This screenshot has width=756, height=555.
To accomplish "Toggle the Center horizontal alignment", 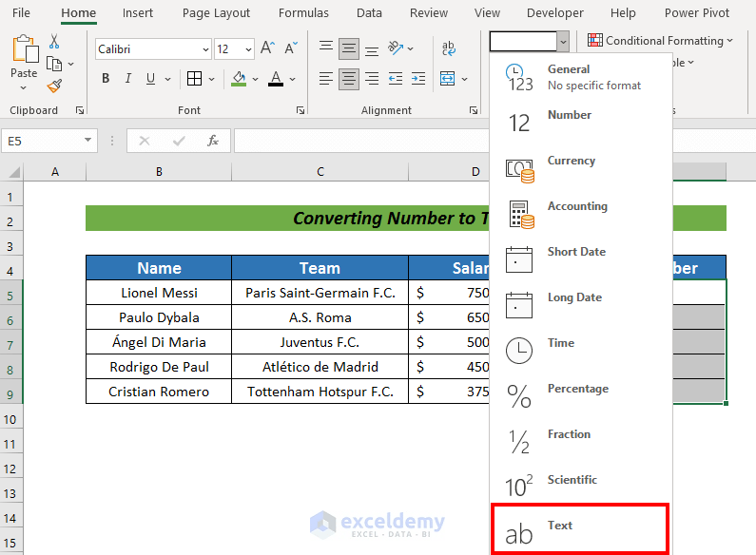I will [x=349, y=79].
